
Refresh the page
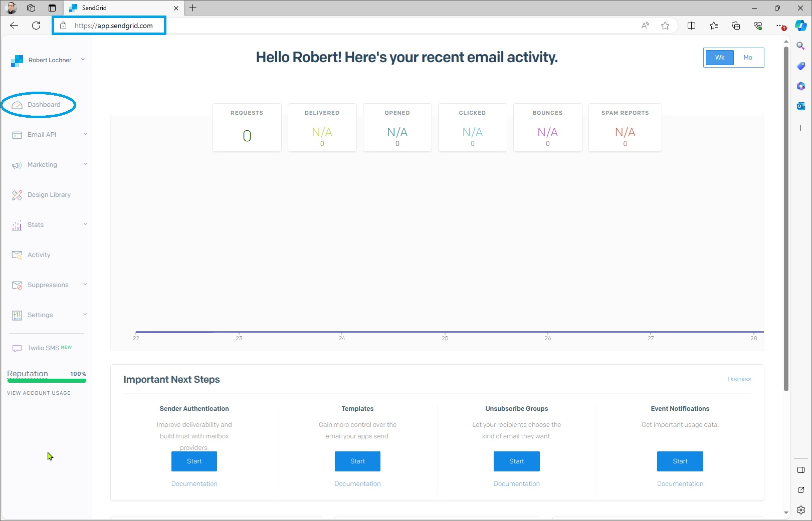(36, 26)
